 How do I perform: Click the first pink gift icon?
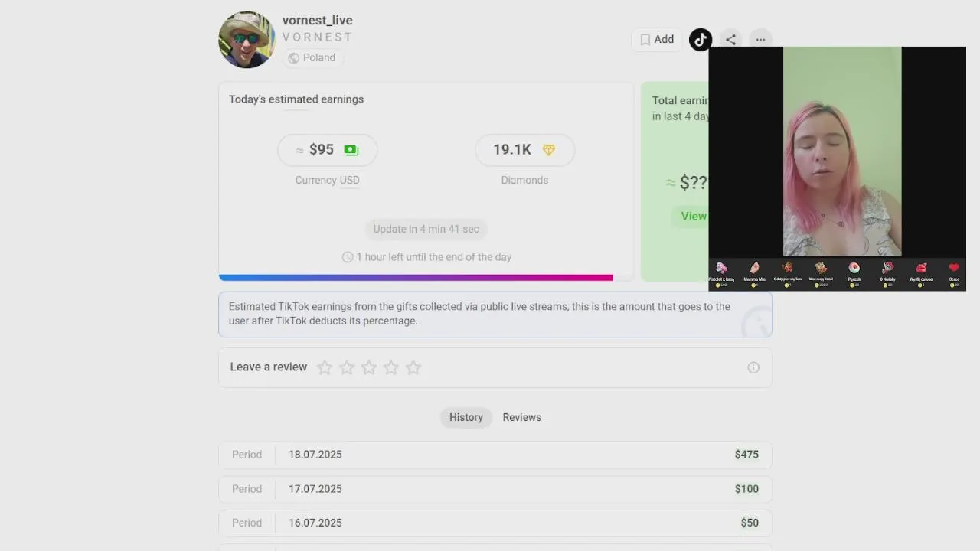click(721, 268)
